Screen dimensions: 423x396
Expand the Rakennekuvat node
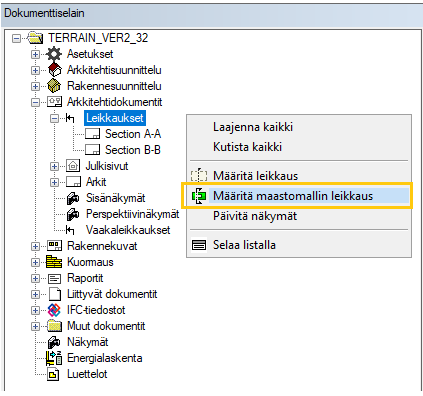tap(35, 246)
